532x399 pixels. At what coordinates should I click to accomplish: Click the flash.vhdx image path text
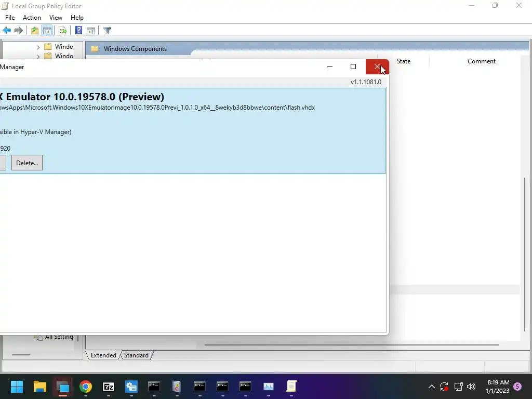[x=157, y=108]
